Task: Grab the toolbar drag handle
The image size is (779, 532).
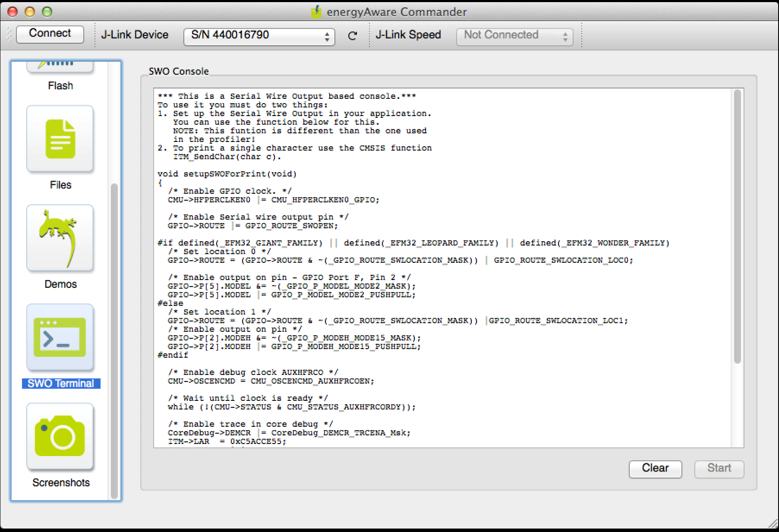Action: click(9, 35)
